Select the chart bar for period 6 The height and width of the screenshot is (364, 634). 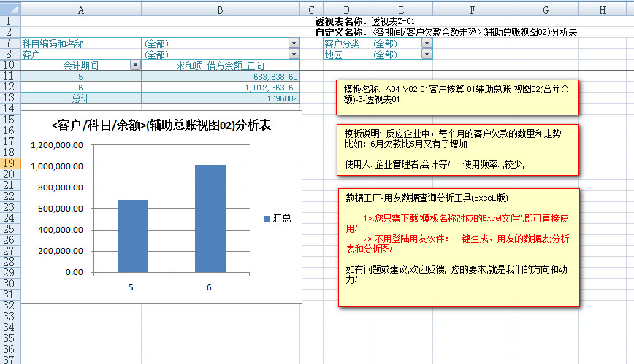[x=210, y=217]
